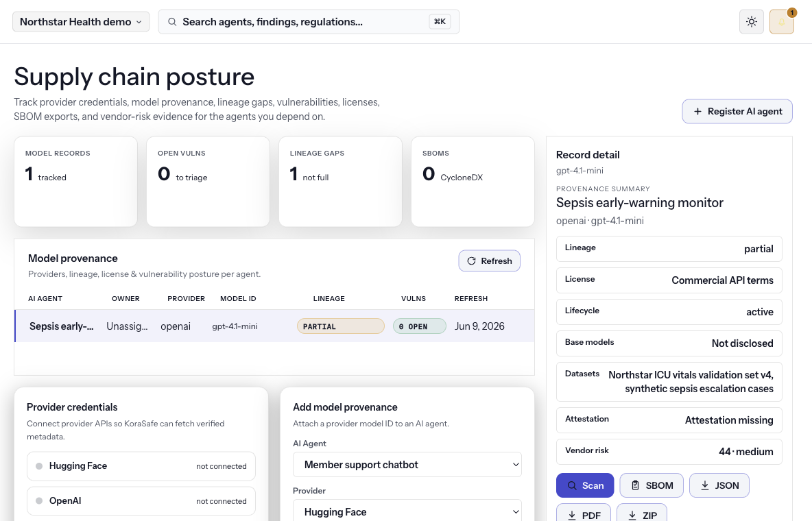Screen dimensions: 812x521
Task: Download the record as PDF
Action: click(584, 513)
